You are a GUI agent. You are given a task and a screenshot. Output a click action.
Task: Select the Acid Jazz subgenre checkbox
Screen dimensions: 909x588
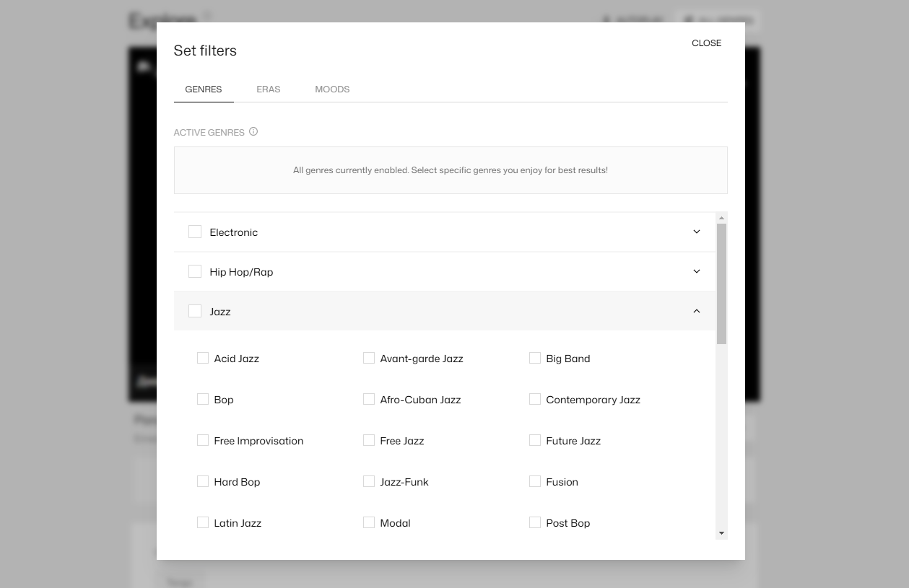[203, 358]
